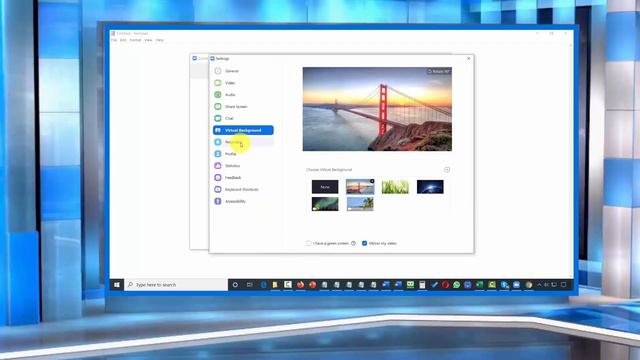This screenshot has height=360, width=640.
Task: Open the Notepad View menu
Action: (148, 40)
